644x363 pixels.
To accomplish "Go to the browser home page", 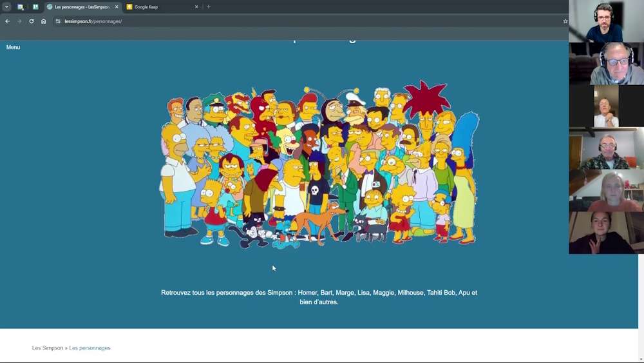I will coord(44,21).
